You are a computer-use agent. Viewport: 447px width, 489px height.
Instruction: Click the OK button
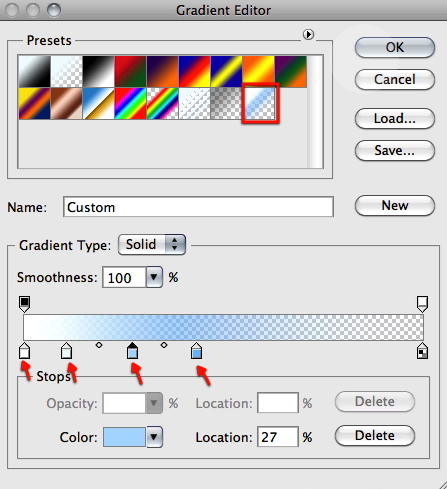pos(395,47)
